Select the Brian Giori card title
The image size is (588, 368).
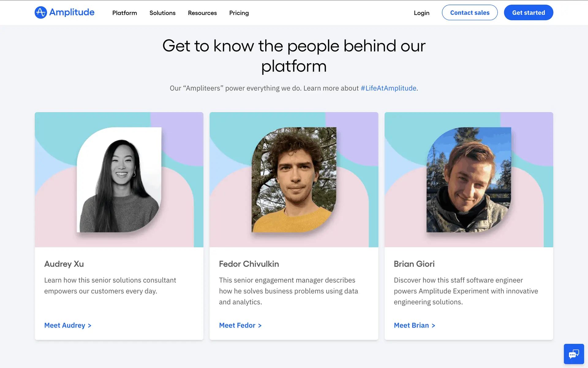tap(414, 264)
